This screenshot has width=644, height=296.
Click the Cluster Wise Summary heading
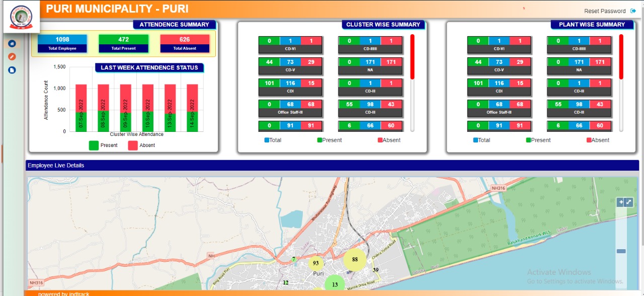coord(383,24)
